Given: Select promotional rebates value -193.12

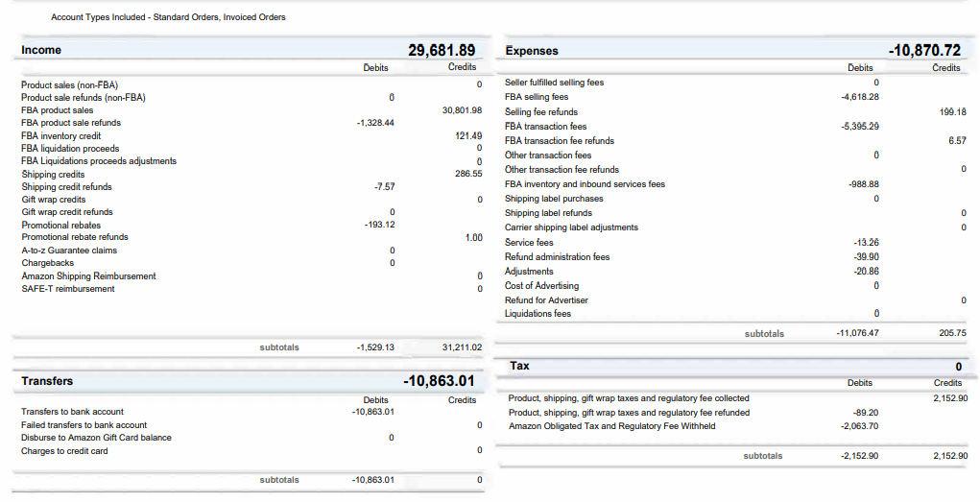Looking at the screenshot, I should [379, 225].
